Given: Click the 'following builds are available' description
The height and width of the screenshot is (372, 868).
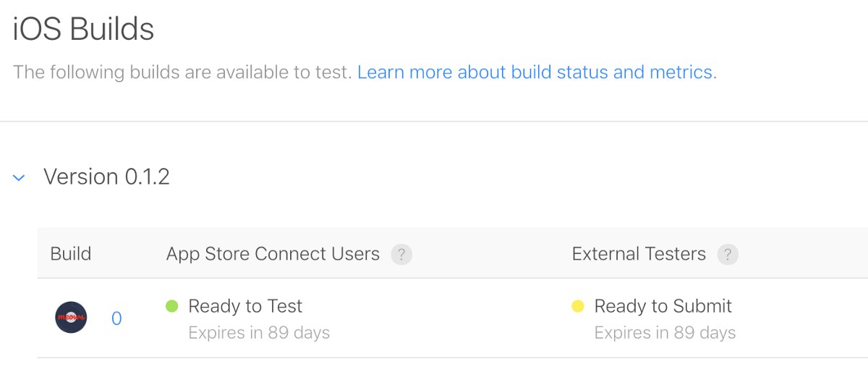Looking at the screenshot, I should pyautogui.click(x=182, y=72).
